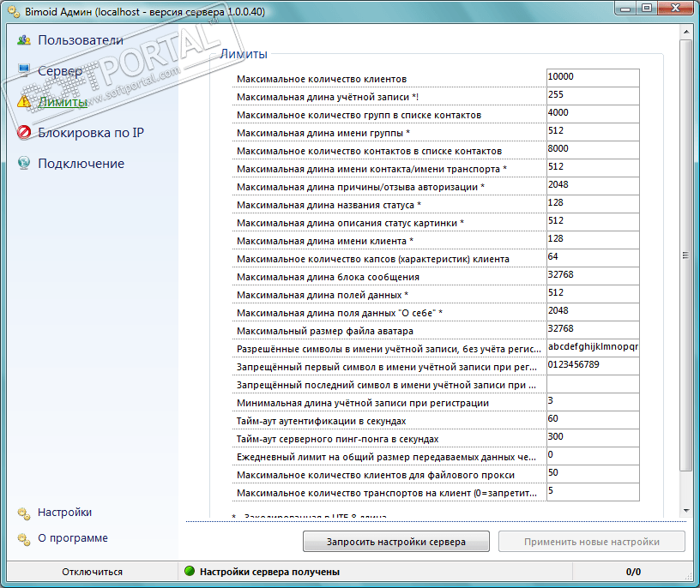Image resolution: width=700 pixels, height=588 pixels.
Task: Close the Bimoid Админ window
Action: pyautogui.click(x=675, y=8)
